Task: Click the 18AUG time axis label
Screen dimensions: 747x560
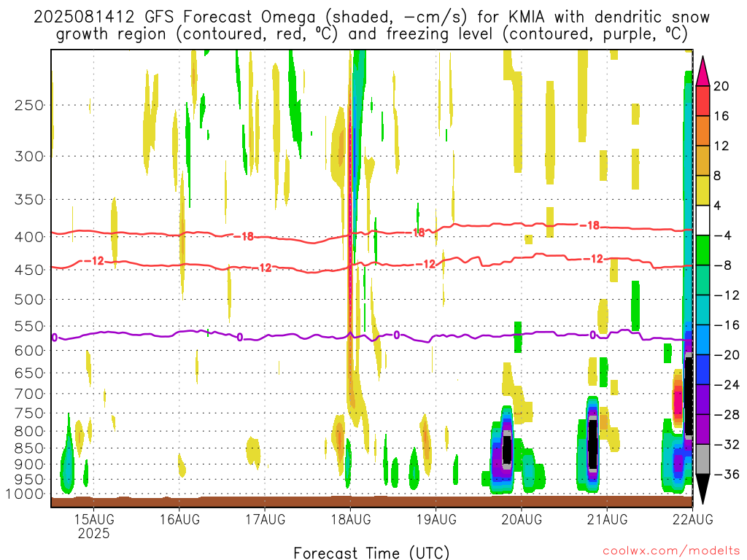Action: pyautogui.click(x=351, y=519)
